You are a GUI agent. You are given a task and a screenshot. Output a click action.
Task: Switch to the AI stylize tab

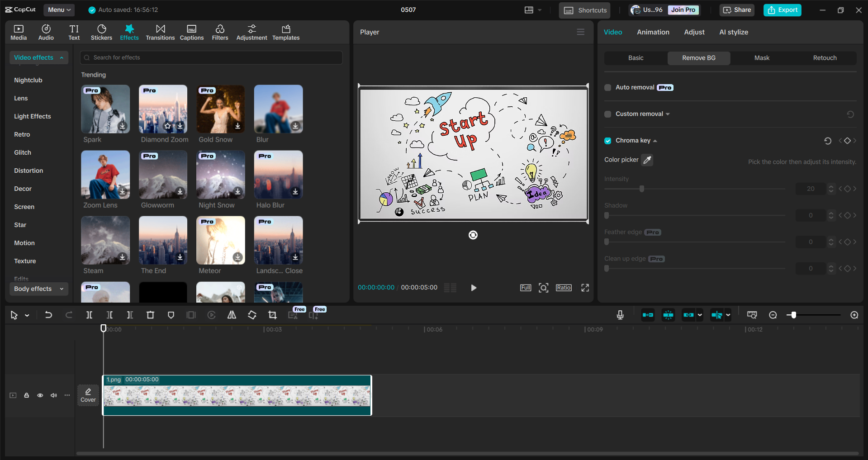point(734,32)
